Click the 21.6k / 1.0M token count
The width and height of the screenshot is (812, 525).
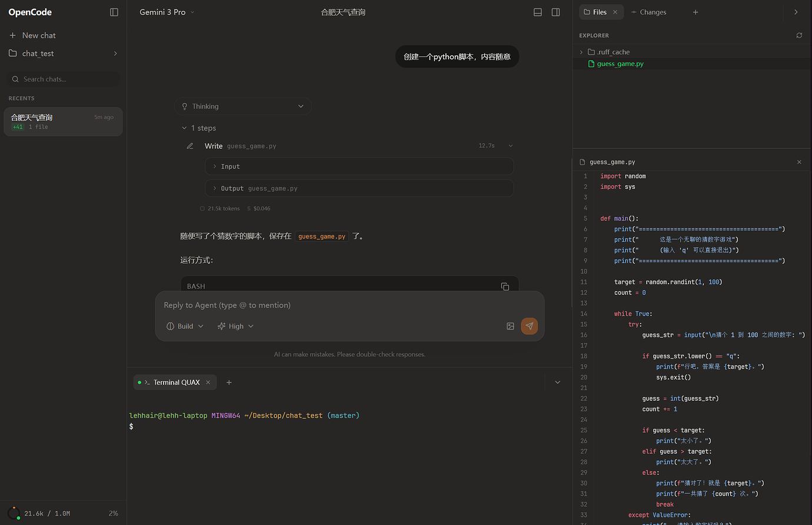coord(47,514)
